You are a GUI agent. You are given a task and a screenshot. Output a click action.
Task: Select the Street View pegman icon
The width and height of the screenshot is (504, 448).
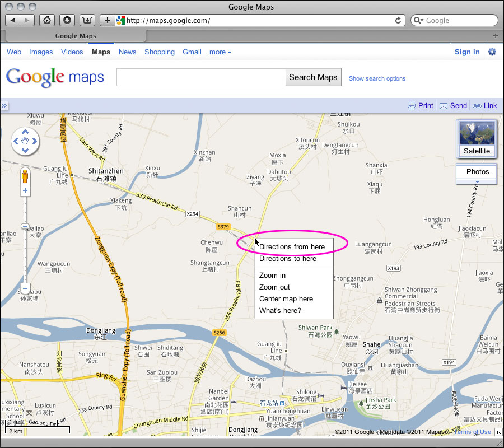pos(25,176)
